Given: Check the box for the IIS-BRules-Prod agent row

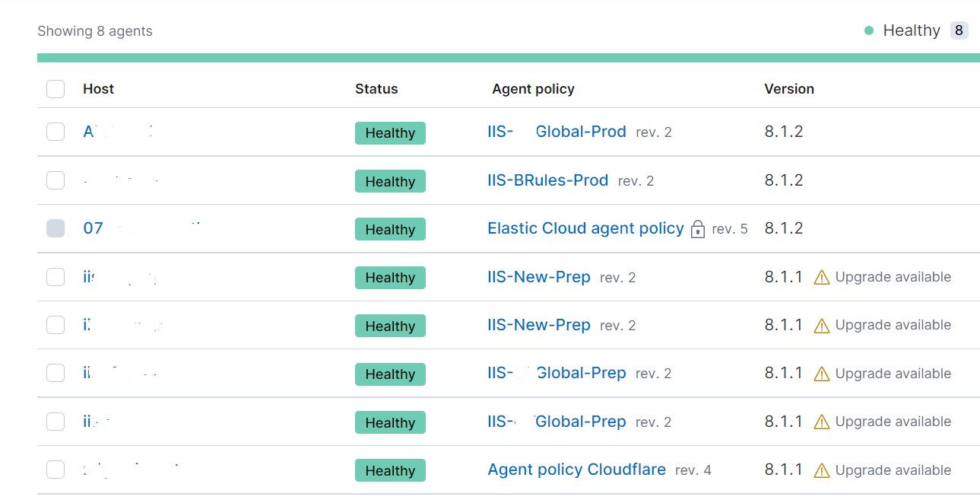Looking at the screenshot, I should click(x=56, y=180).
